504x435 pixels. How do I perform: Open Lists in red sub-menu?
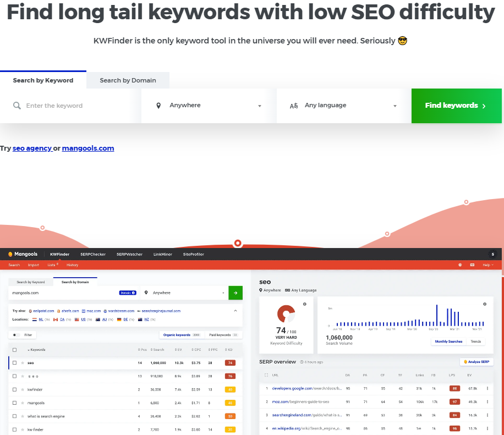(x=53, y=265)
